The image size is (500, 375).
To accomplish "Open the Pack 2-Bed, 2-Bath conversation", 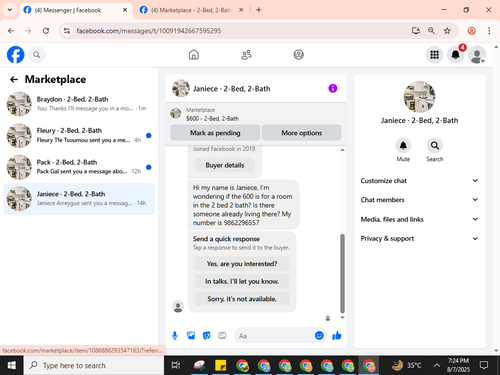I will tap(79, 167).
